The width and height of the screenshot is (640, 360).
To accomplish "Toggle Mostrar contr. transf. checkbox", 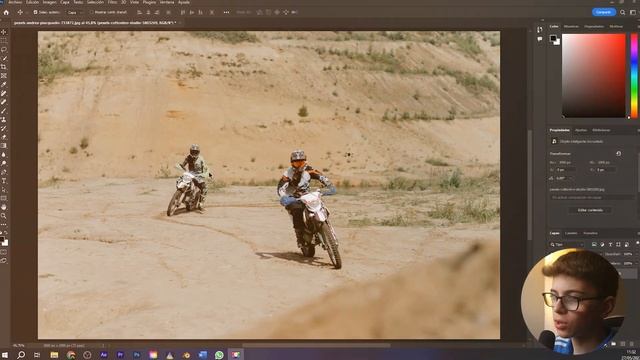I will (91, 12).
